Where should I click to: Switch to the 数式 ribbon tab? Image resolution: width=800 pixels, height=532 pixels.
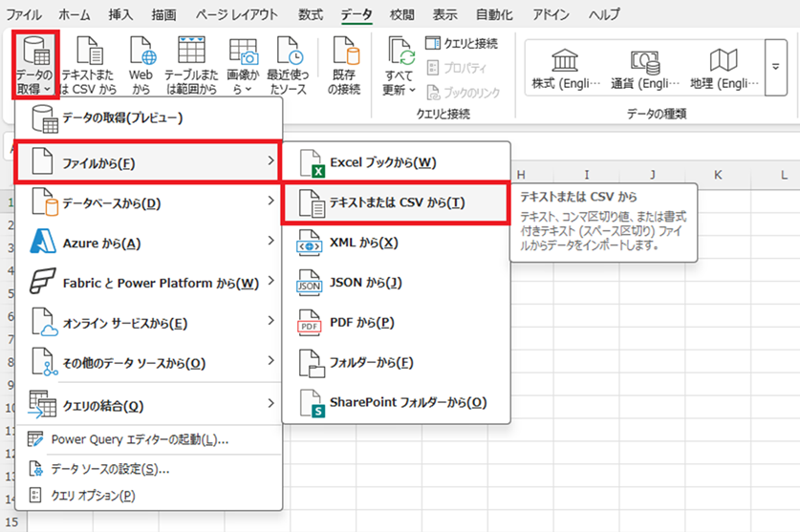point(310,14)
